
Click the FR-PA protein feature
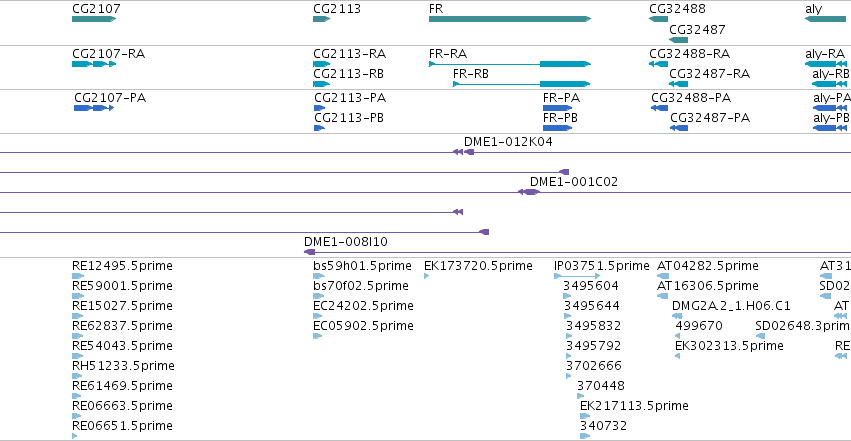point(557,108)
